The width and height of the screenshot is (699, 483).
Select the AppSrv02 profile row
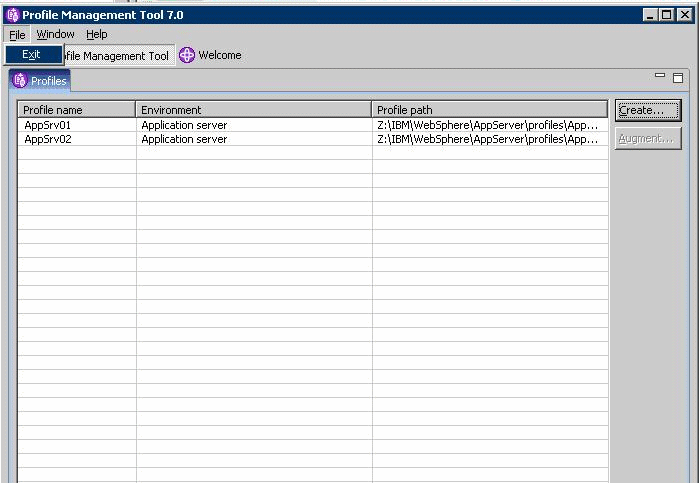tap(47, 139)
